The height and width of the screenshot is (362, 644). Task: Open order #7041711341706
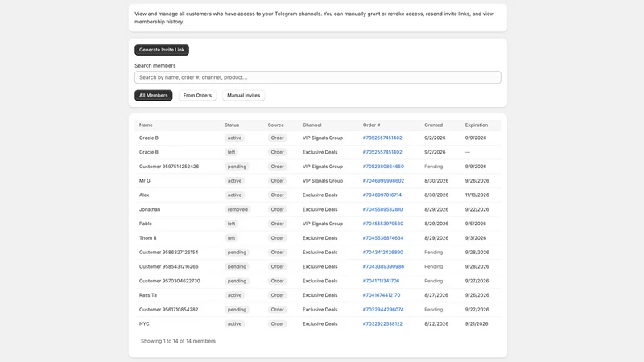[x=381, y=281]
